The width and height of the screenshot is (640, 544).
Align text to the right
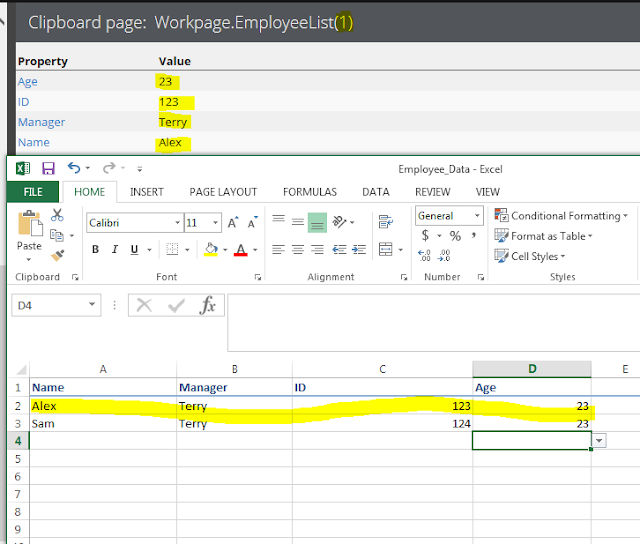pos(317,249)
